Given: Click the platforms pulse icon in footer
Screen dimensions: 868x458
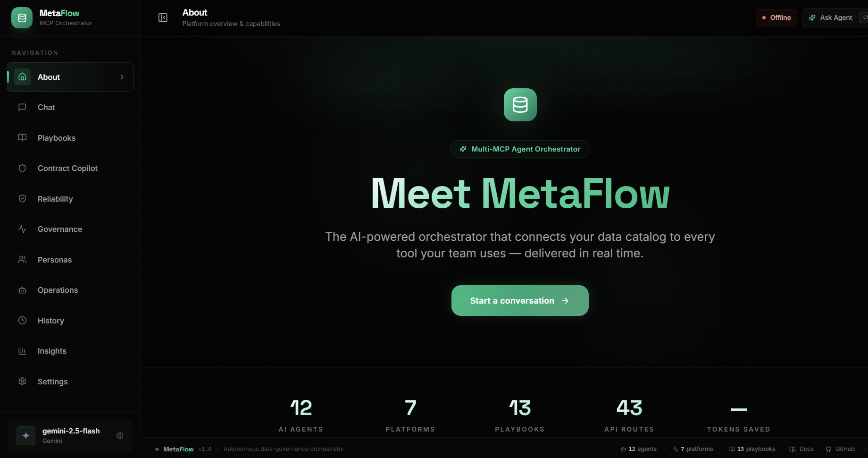Looking at the screenshot, I should pos(676,449).
